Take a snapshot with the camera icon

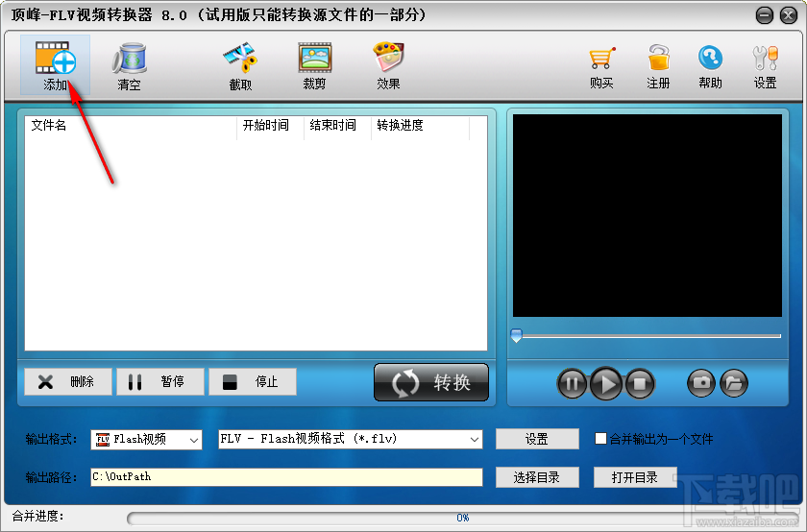point(701,383)
